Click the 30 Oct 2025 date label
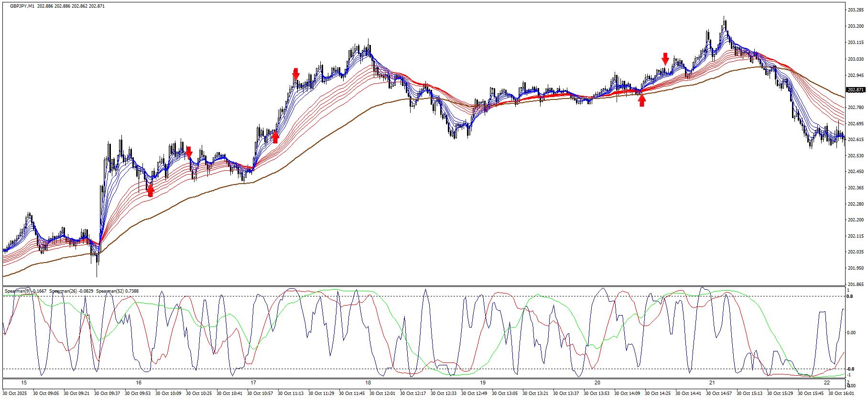This screenshot has width=868, height=405. tap(15, 394)
